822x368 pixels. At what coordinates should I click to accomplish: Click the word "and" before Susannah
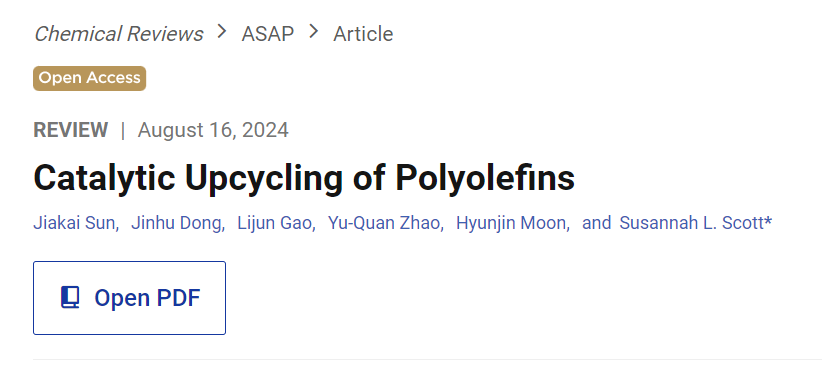[x=597, y=223]
